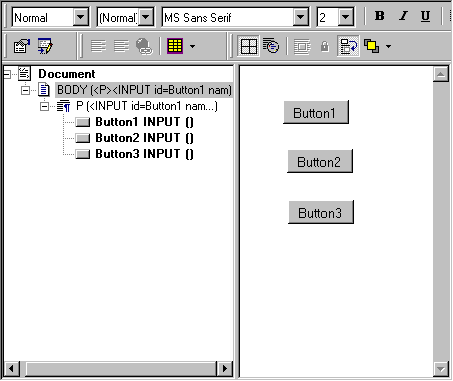The image size is (453, 381).
Task: Click the Button3 INPUT button icon
Action: pyautogui.click(x=83, y=154)
